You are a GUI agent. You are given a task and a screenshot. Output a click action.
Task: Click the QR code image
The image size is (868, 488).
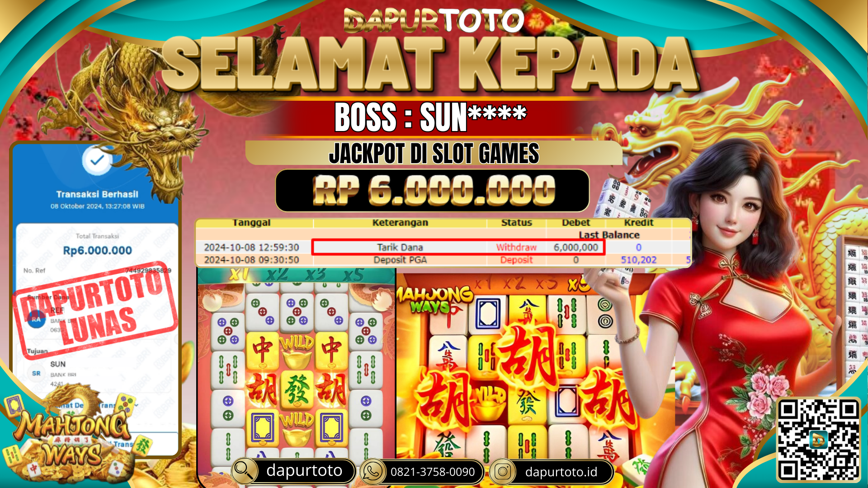tap(818, 440)
